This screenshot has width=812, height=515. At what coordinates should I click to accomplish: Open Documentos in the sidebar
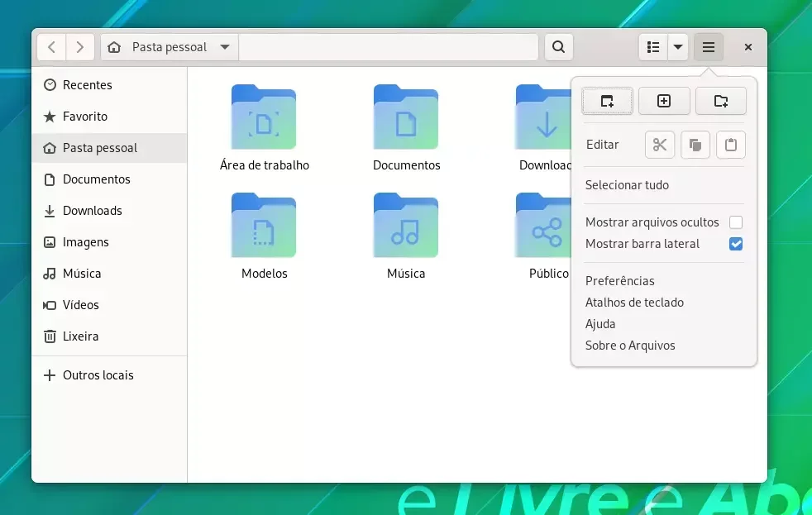point(109,179)
